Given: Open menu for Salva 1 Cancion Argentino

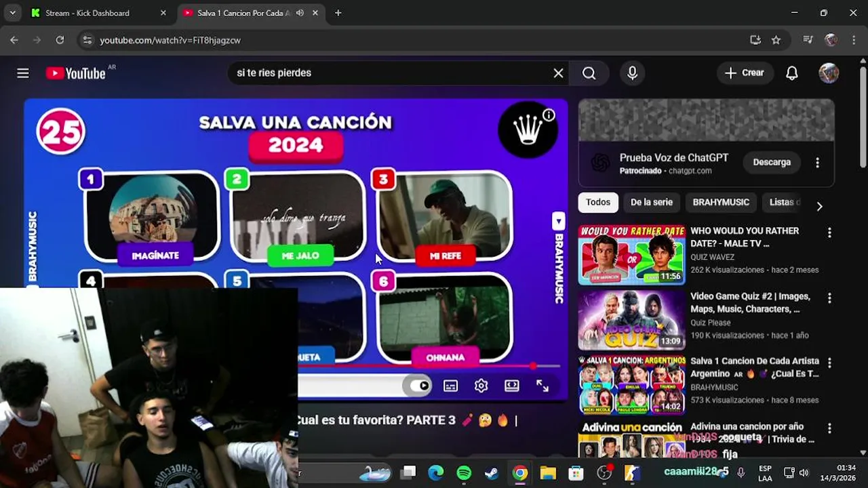Looking at the screenshot, I should point(829,363).
